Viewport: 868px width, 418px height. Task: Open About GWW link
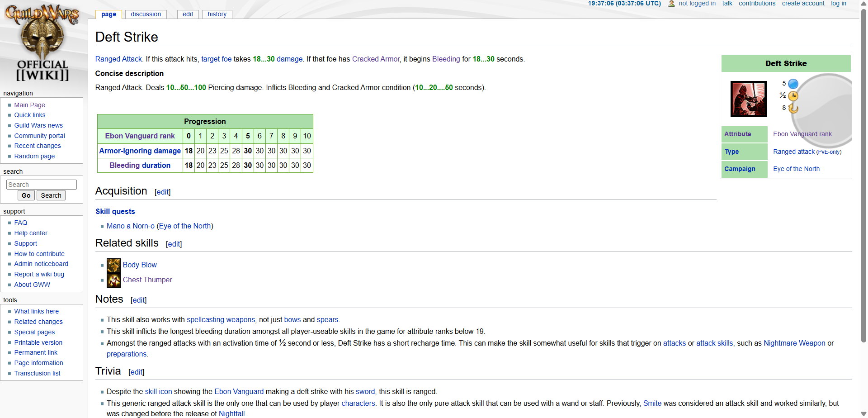click(x=32, y=285)
